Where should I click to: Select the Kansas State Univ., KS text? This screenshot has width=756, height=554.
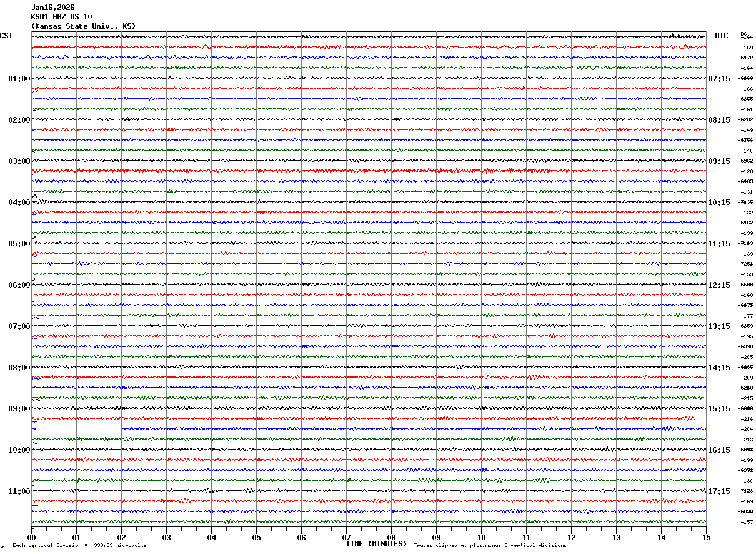(x=83, y=26)
